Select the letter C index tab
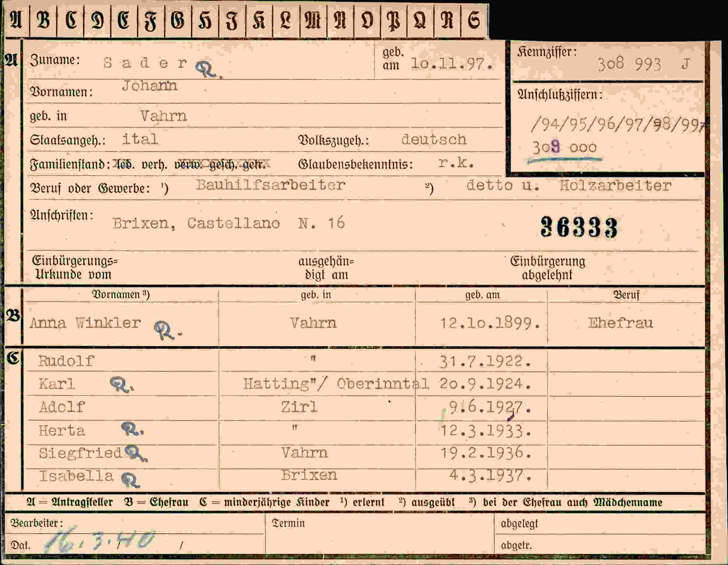 (x=70, y=21)
